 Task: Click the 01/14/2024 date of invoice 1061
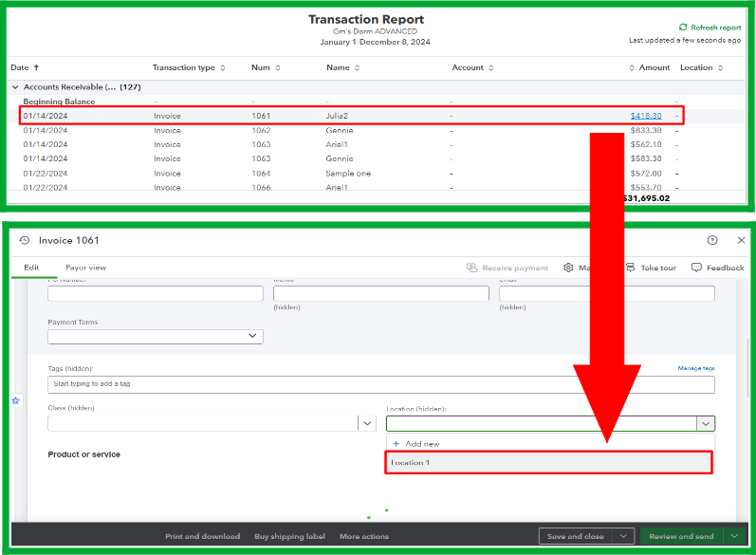pyautogui.click(x=46, y=116)
